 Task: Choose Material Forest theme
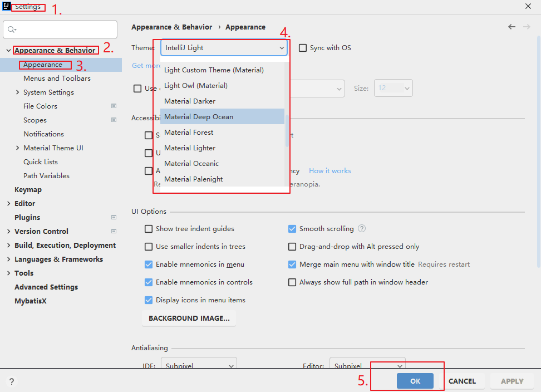222,132
